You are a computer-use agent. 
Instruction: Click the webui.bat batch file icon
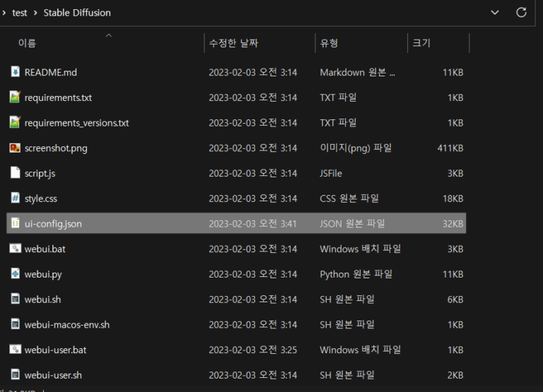pyautogui.click(x=16, y=249)
